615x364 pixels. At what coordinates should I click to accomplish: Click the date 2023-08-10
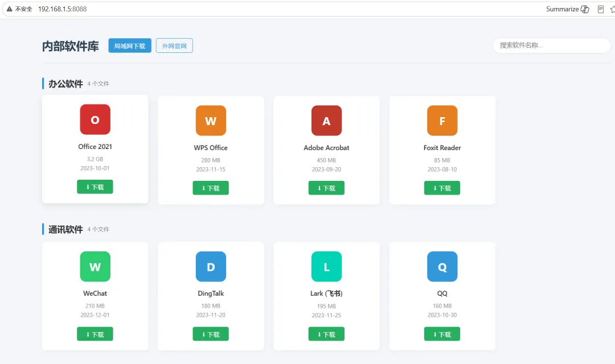pos(442,169)
